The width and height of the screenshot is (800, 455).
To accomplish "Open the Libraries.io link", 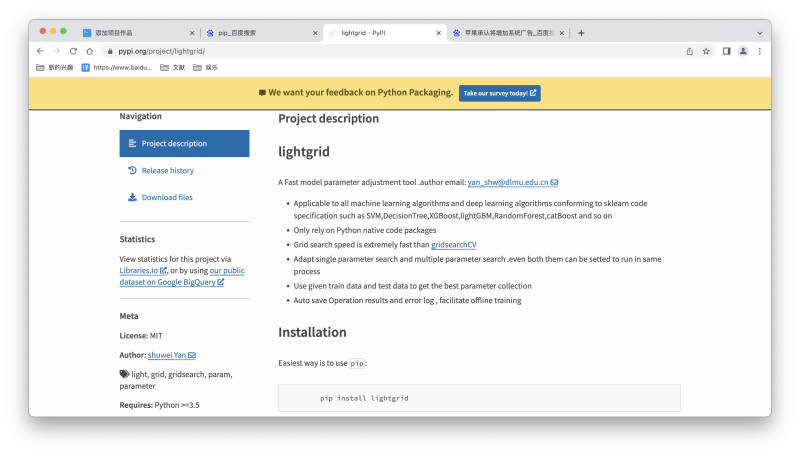I will pyautogui.click(x=143, y=270).
